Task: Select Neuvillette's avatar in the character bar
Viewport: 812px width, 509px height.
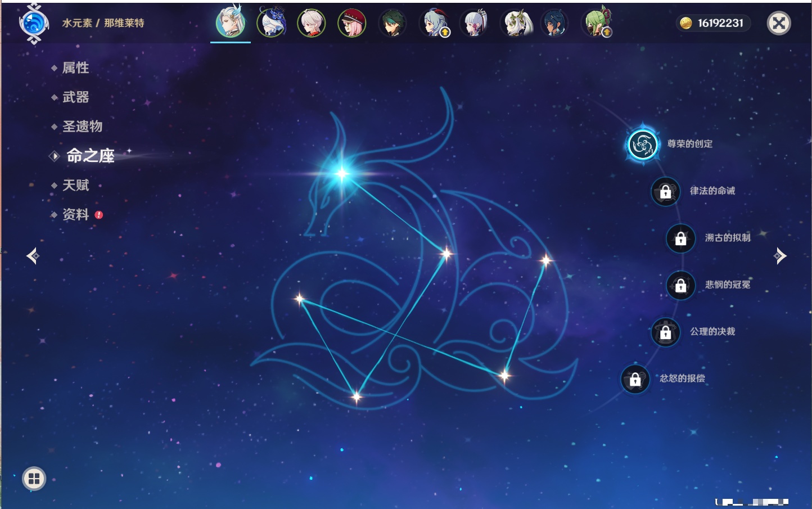Action: (x=231, y=23)
